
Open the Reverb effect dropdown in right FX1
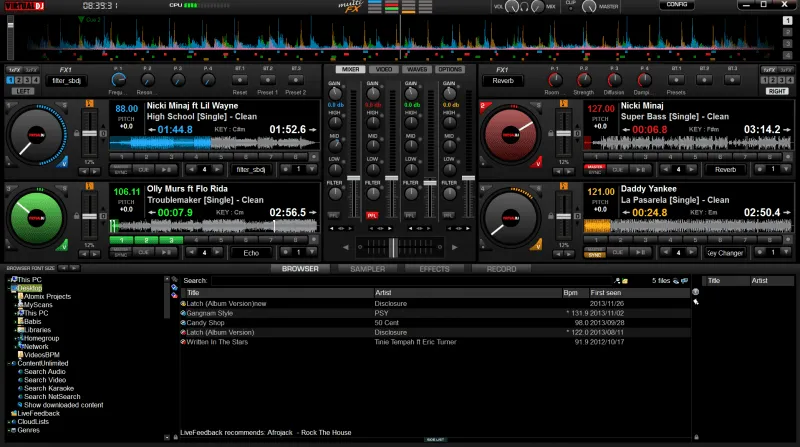click(503, 81)
